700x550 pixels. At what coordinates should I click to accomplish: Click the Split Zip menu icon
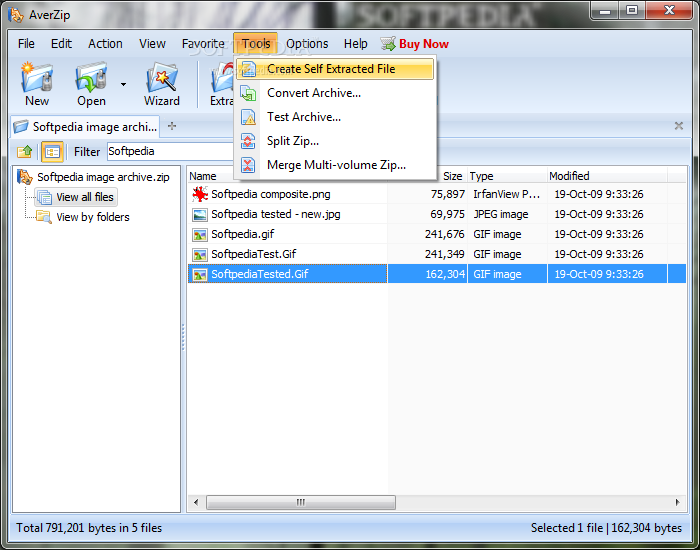pos(248,141)
